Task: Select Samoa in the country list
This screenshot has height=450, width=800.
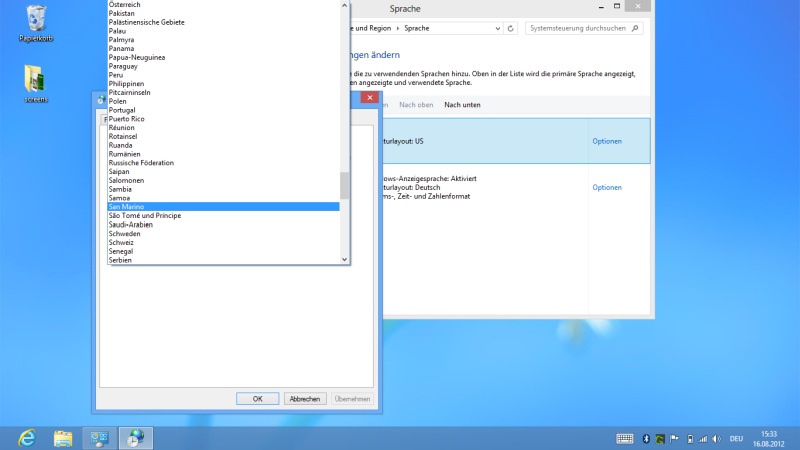Action: [x=223, y=198]
